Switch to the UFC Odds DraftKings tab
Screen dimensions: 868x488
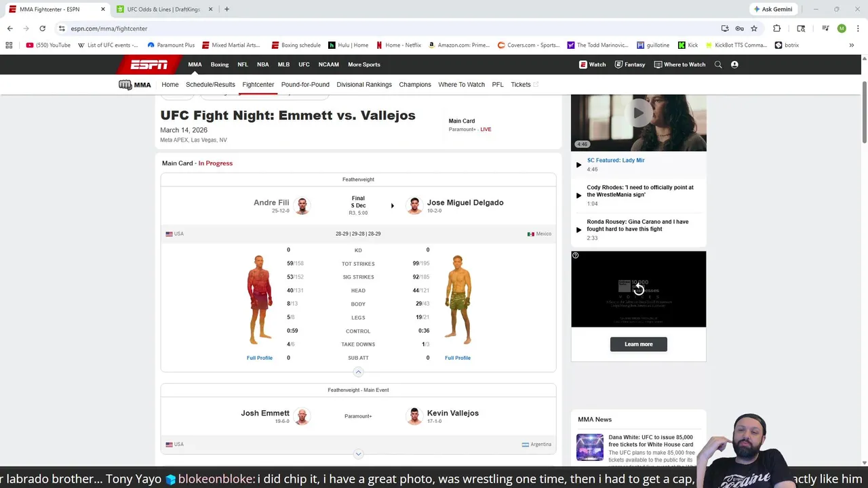[164, 9]
